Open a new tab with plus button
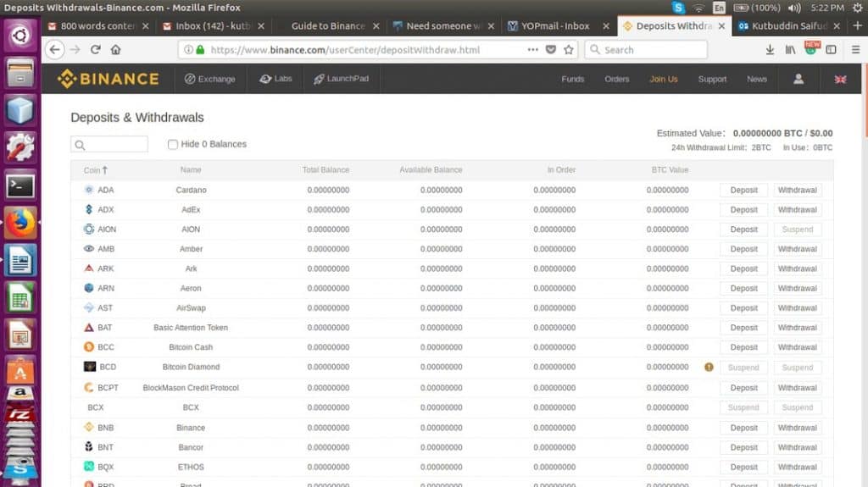 click(x=857, y=25)
